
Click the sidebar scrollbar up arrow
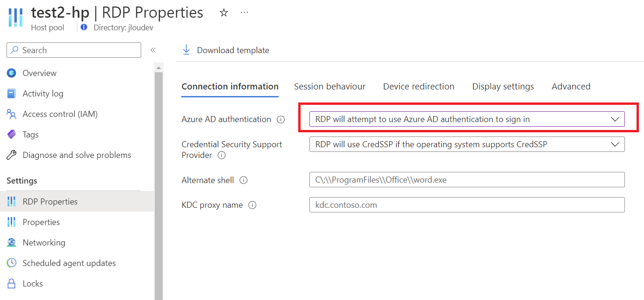(158, 68)
